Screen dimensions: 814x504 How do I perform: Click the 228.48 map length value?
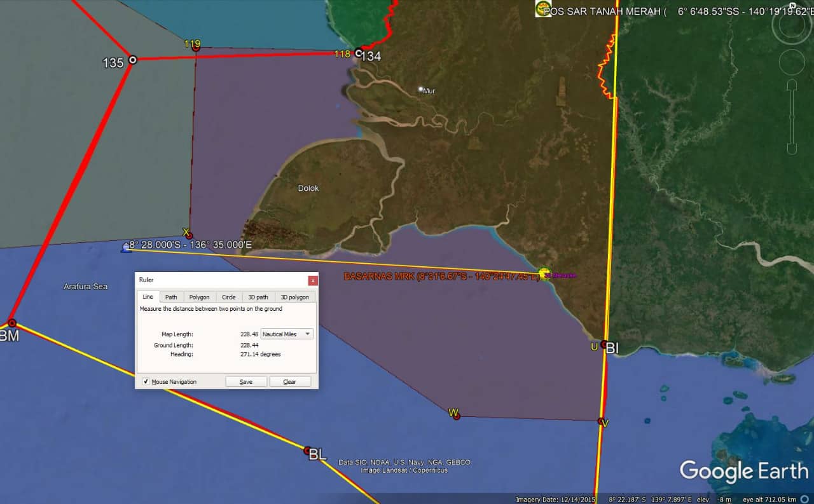[x=249, y=334]
